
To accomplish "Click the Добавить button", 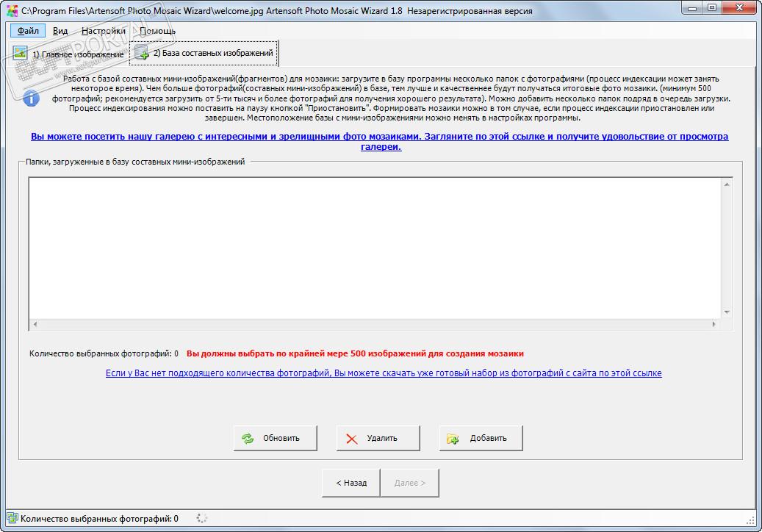I will (481, 438).
